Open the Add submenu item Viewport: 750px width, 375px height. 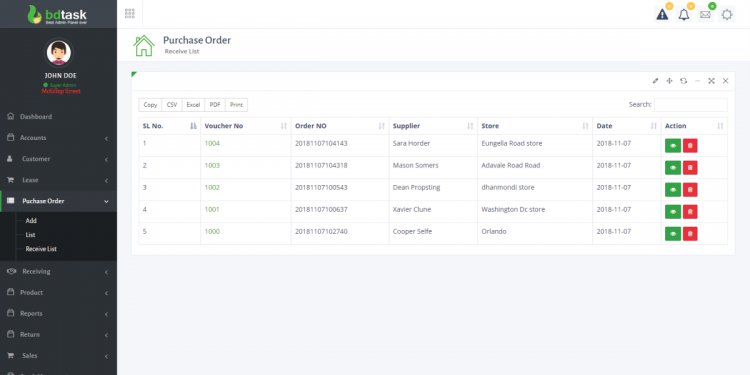[31, 221]
